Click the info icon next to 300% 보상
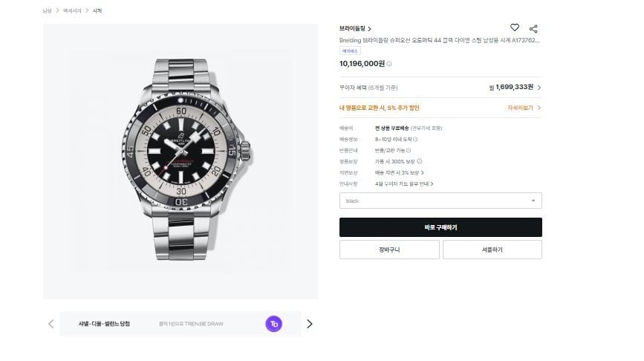Screen dimensions: 644x361 (x=420, y=161)
